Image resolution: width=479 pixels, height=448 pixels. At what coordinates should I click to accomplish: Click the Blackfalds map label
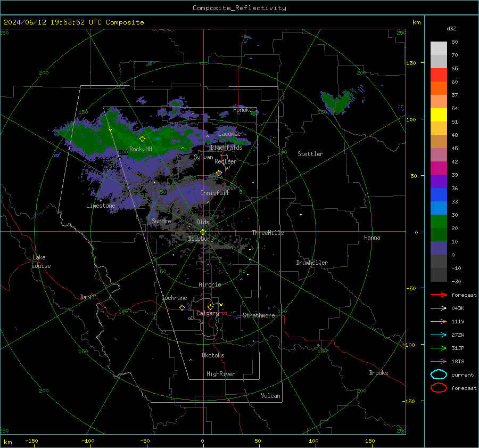226,148
